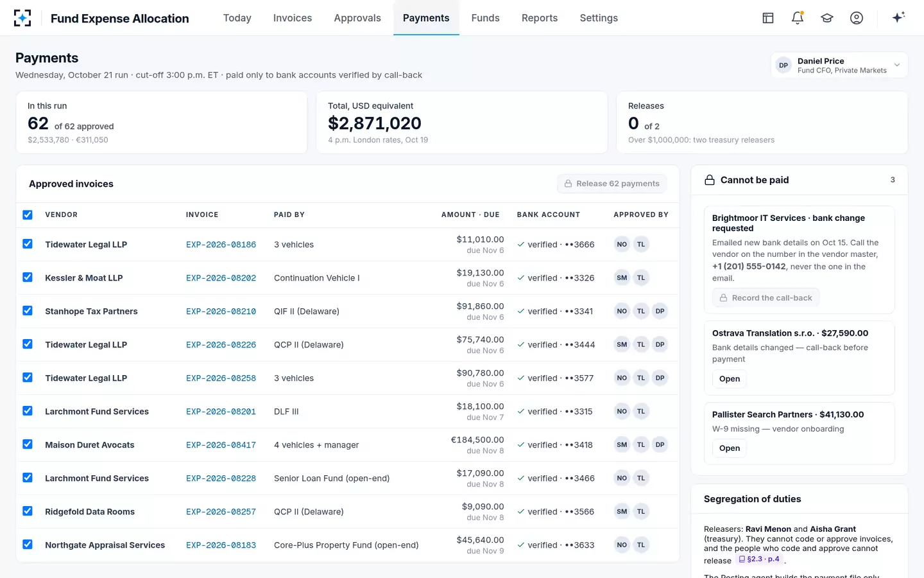Image resolution: width=924 pixels, height=578 pixels.
Task: Click the lock icon beside Cannot be paid
Action: (x=710, y=180)
